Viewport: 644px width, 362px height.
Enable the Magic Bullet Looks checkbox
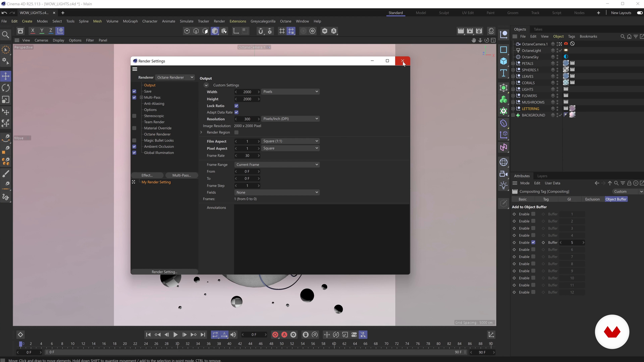[x=134, y=140]
